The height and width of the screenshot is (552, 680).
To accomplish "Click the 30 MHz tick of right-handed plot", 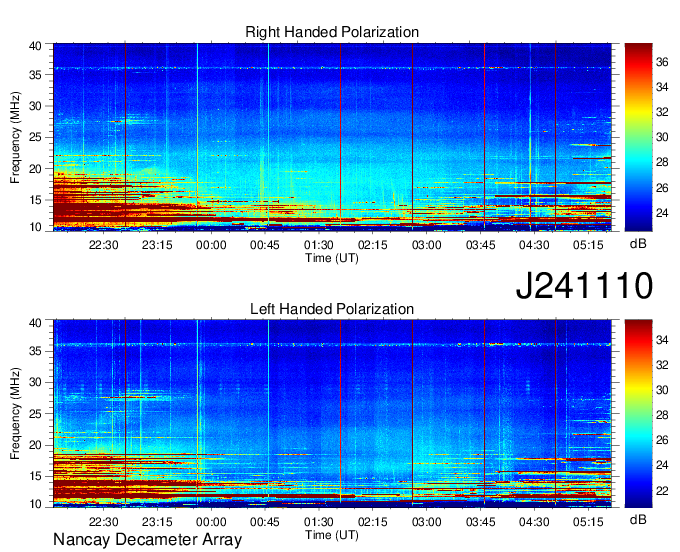I will click(35, 106).
